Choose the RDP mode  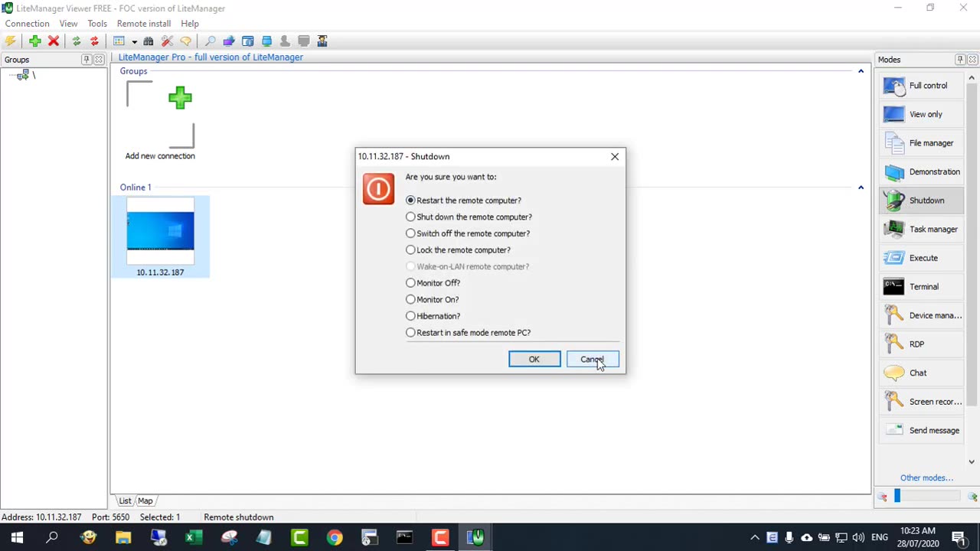pyautogui.click(x=921, y=344)
